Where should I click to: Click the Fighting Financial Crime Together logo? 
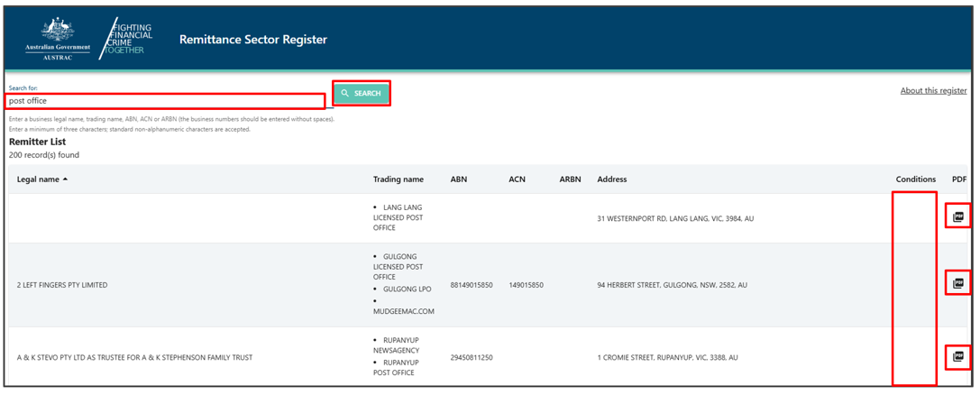[127, 39]
